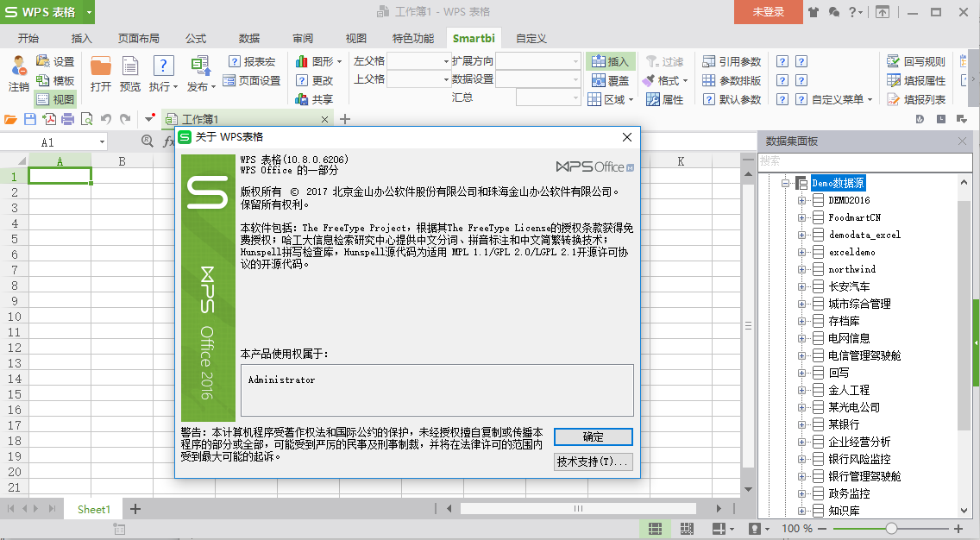Click the 报表宏 item
Image resolution: width=980 pixels, height=540 pixels.
252,61
